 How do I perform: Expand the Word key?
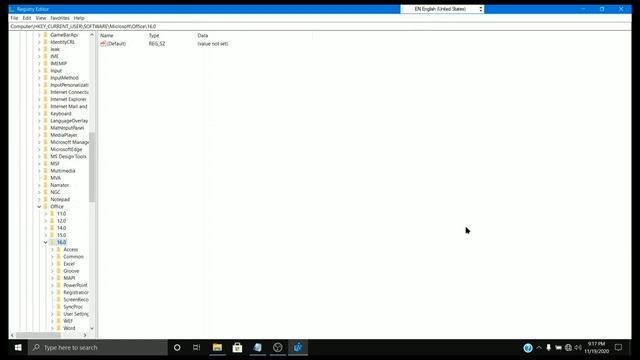click(52, 328)
